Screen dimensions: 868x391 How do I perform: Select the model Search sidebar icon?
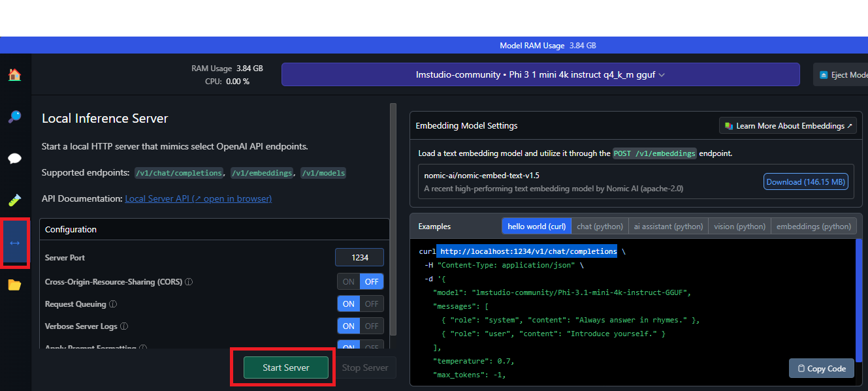click(x=14, y=116)
